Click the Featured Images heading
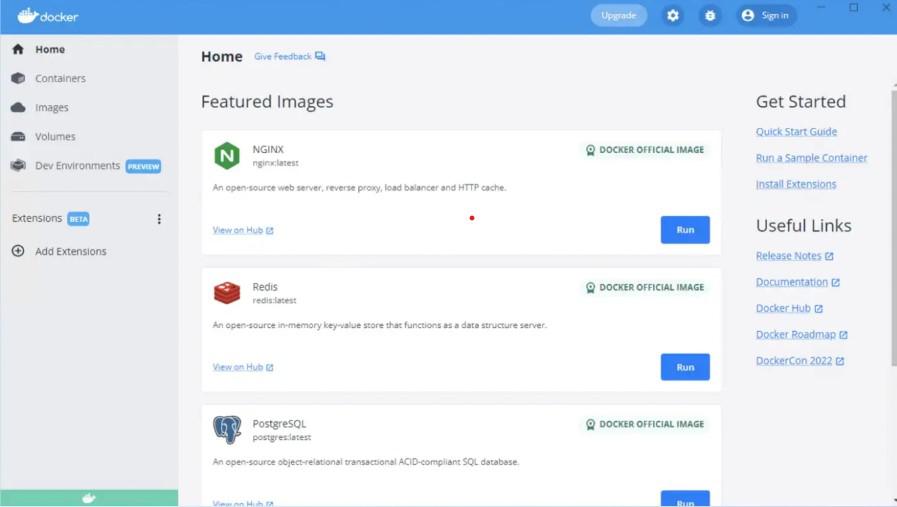 (x=267, y=101)
